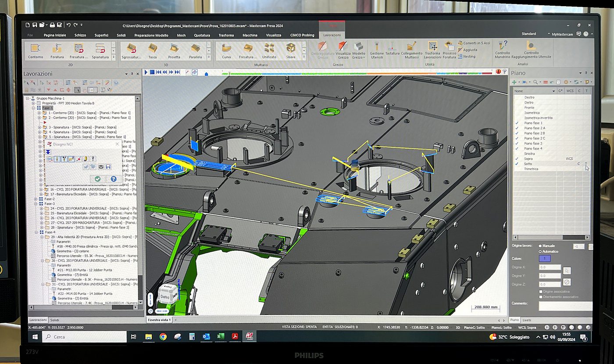
Task: Collapse operation 29 Alta Velocità 2D
Action: [42, 237]
